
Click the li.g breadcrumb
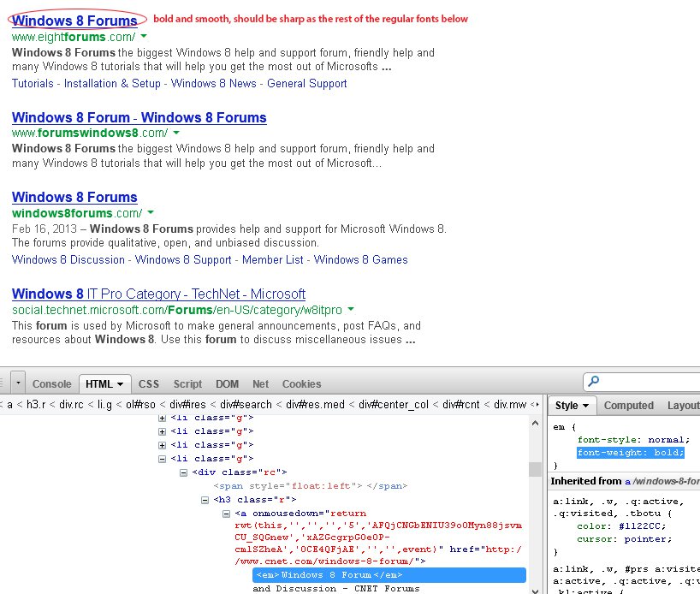tap(104, 405)
